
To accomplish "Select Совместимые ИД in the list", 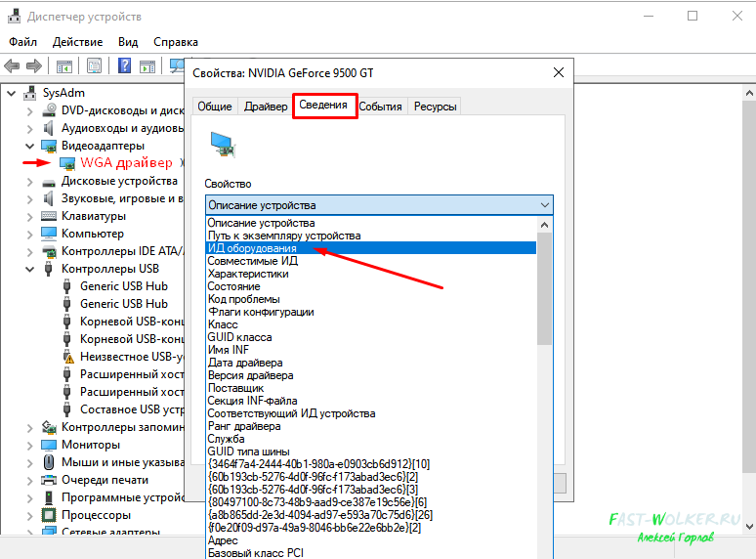I will tap(371, 261).
